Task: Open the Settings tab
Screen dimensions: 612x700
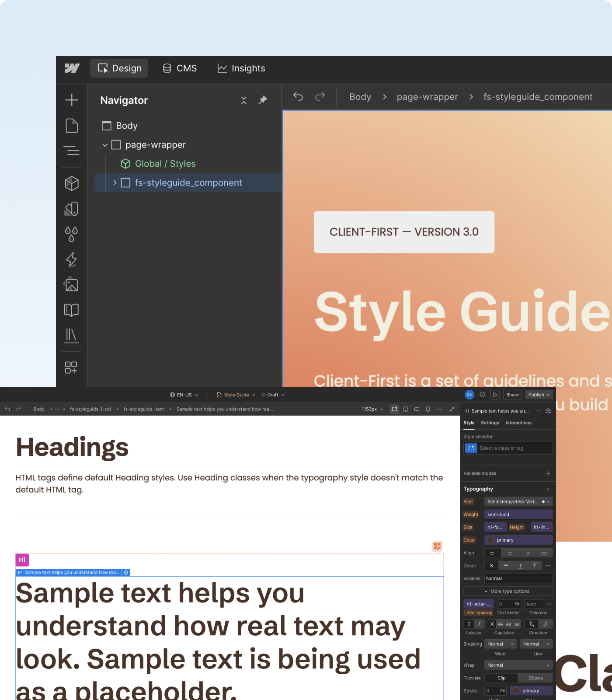Action: [x=490, y=423]
